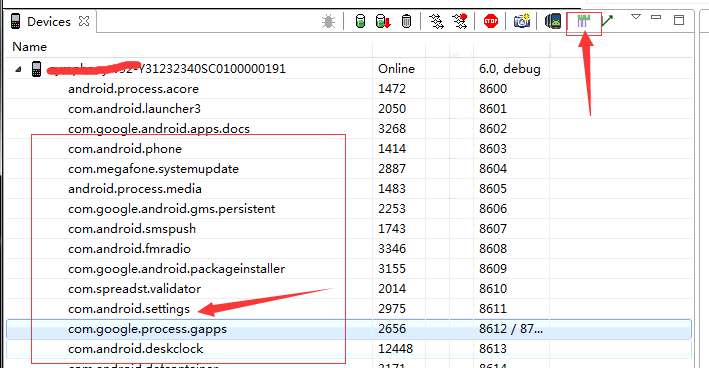Screen dimensions: 709x368
Task: Trigger Cause GC with the trash can icon
Action: tap(406, 21)
